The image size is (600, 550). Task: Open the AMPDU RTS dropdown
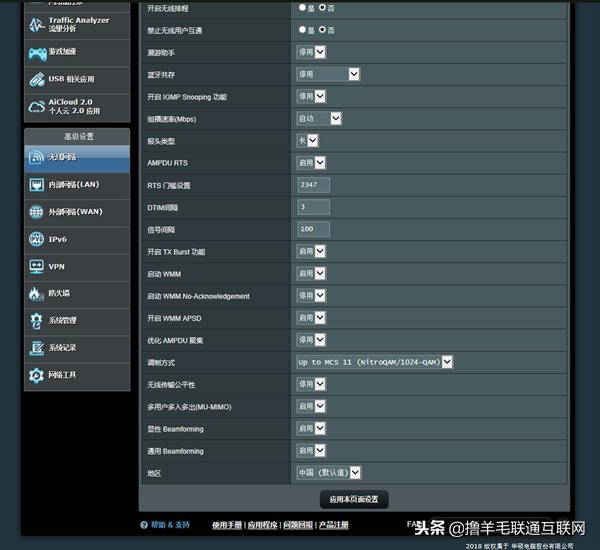pyautogui.click(x=311, y=163)
